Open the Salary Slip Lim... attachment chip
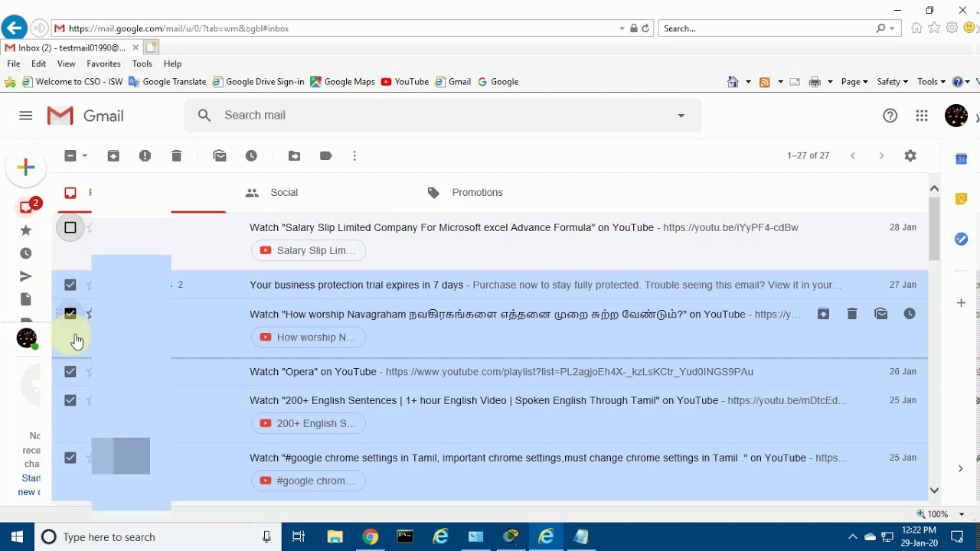 tap(309, 250)
